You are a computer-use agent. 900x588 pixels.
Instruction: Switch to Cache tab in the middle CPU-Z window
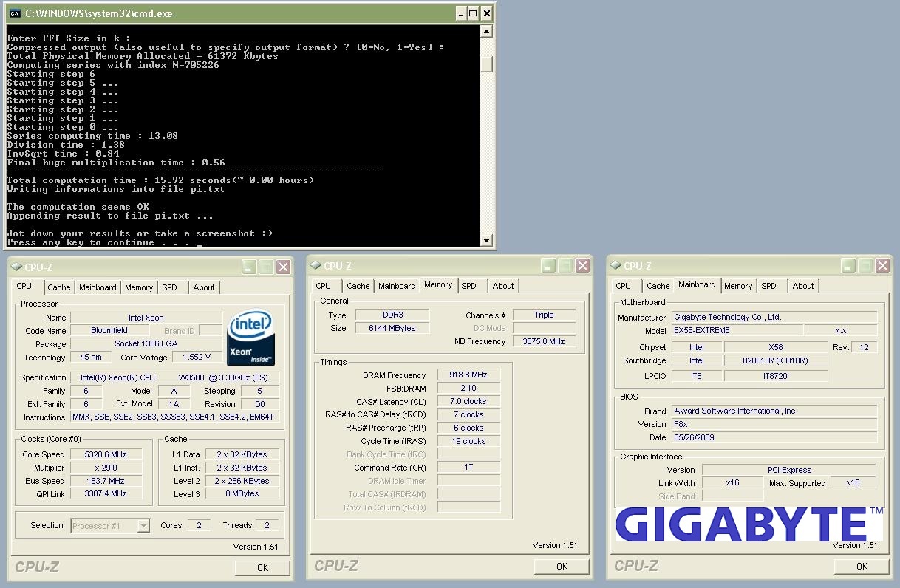click(x=358, y=286)
